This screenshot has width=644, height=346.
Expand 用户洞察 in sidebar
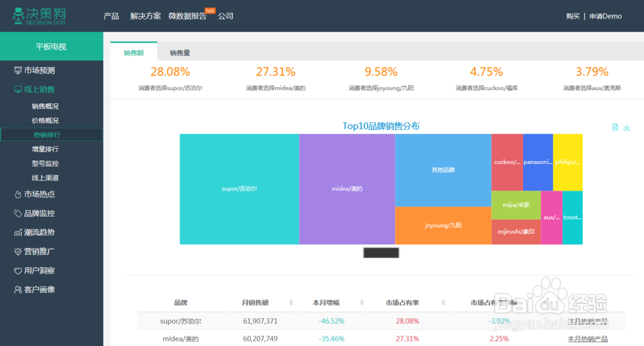(39, 271)
